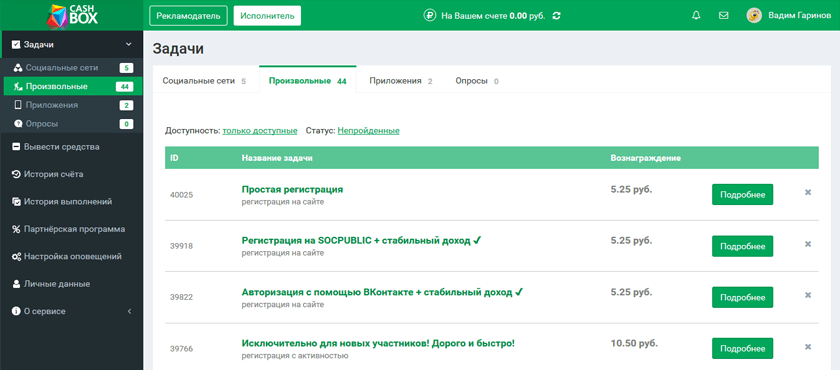The image size is (840, 370).
Task: Open История счёта menu item
Action: 71,174
